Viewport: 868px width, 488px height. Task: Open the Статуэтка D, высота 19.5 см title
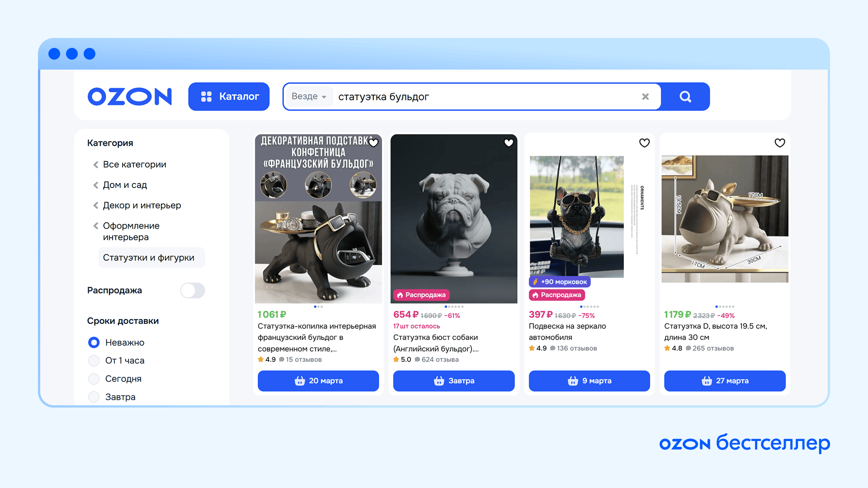[x=716, y=332]
